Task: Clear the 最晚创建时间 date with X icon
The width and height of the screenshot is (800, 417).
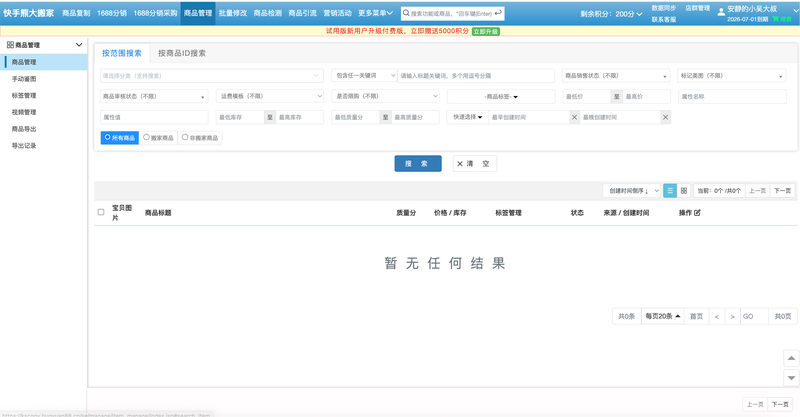Action: 665,117
